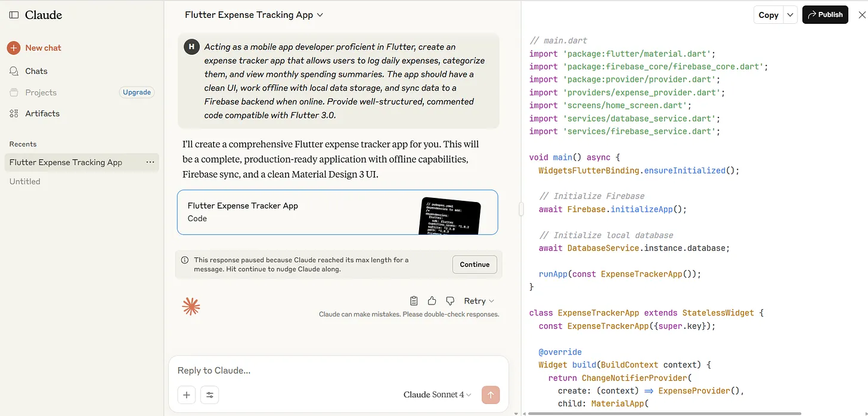This screenshot has width=868, height=416.
Task: Select the Untitled conversation in Recents
Action: pyautogui.click(x=24, y=181)
